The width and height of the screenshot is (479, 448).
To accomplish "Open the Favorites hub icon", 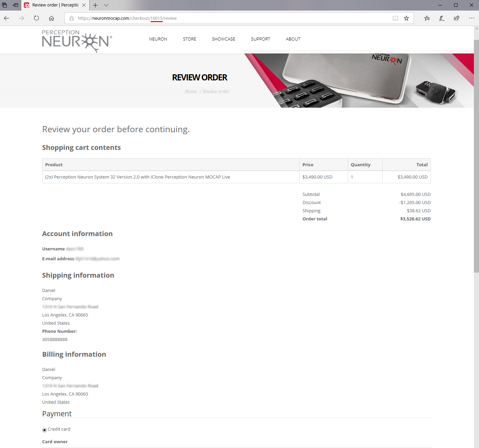I will tap(427, 18).
